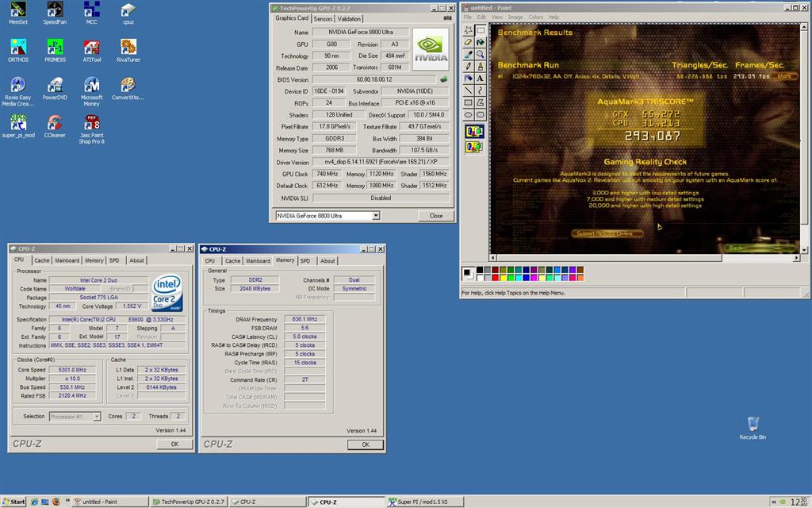
Task: Select the PRIME95 desktop icon
Action: click(x=55, y=50)
